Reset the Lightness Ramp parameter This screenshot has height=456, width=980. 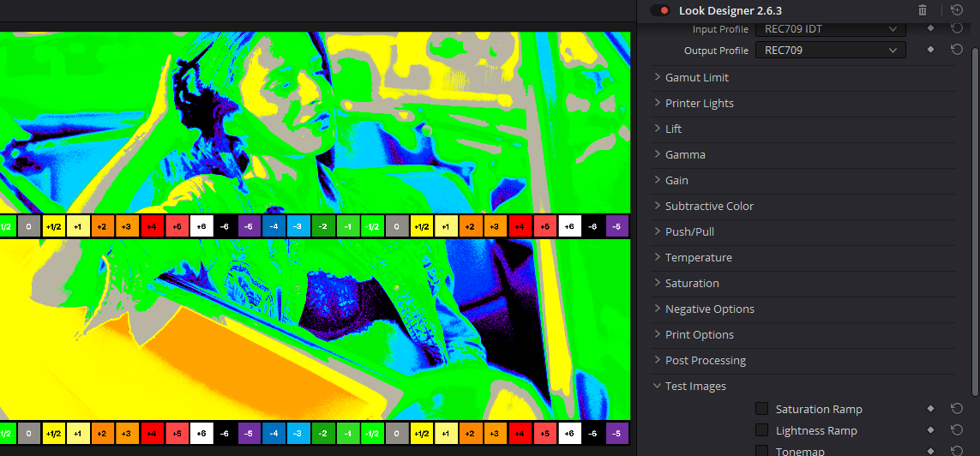click(x=956, y=429)
